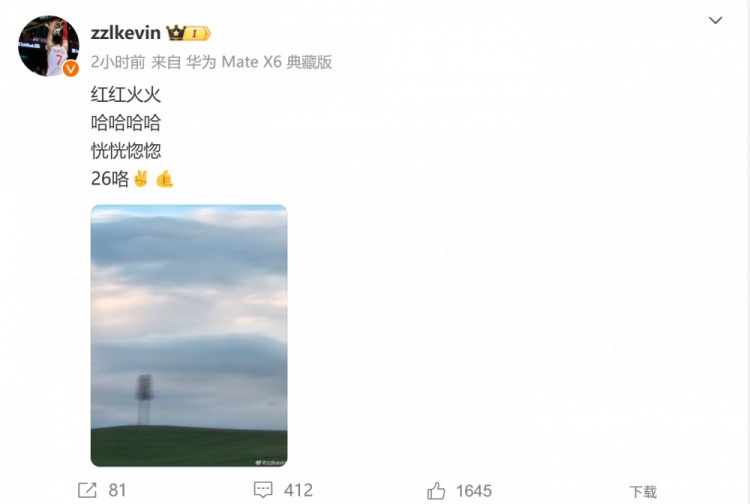Click the 恍恍惚惚 text line

[x=126, y=151]
